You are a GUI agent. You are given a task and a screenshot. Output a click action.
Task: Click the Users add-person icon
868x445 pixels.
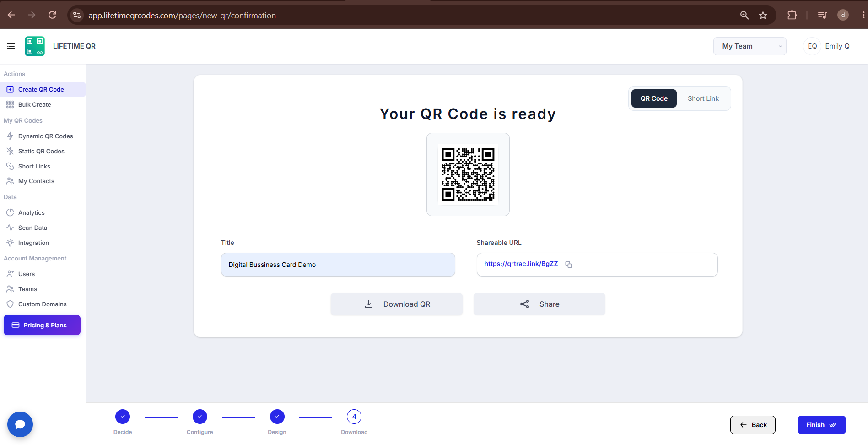(x=10, y=274)
